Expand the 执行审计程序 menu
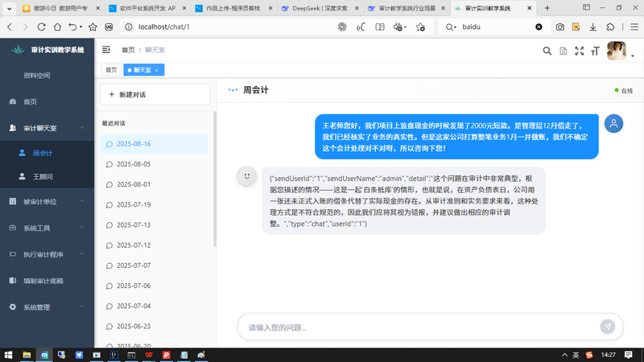 pyautogui.click(x=47, y=254)
